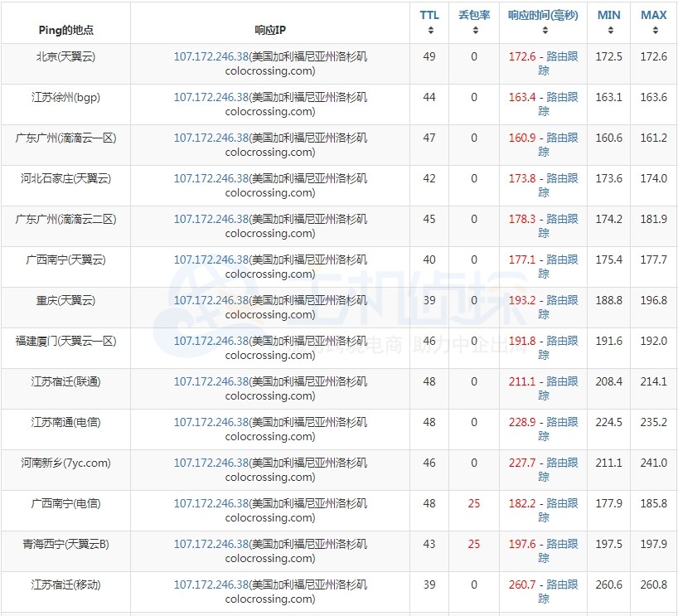The image size is (678, 616).
Task: Trace route for 江苏宿迁(联通) row
Action: tap(562, 381)
